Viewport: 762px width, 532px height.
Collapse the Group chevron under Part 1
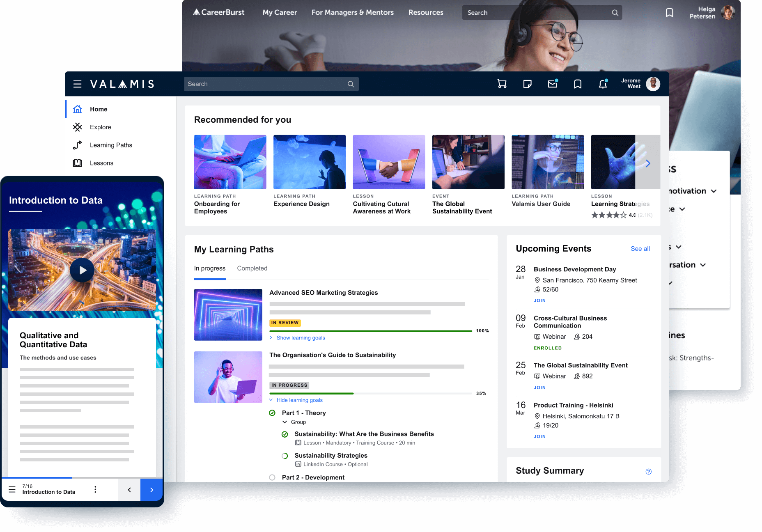[285, 422]
